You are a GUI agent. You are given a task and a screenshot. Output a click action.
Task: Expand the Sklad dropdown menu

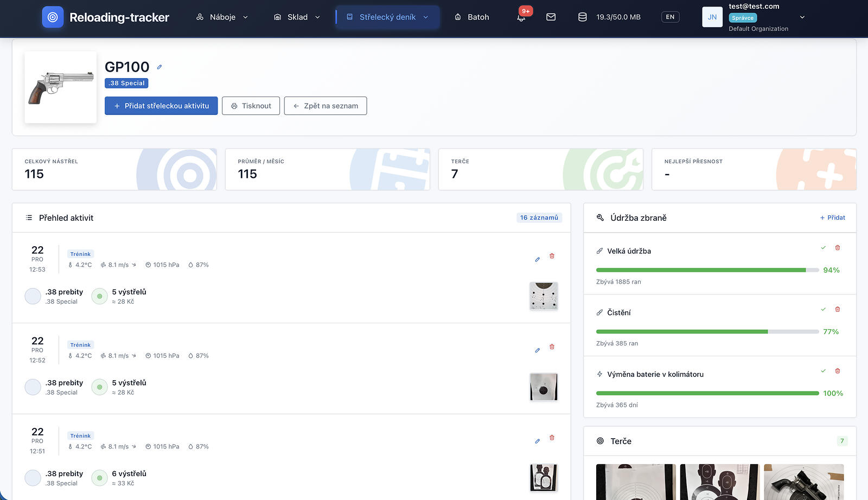pos(297,17)
